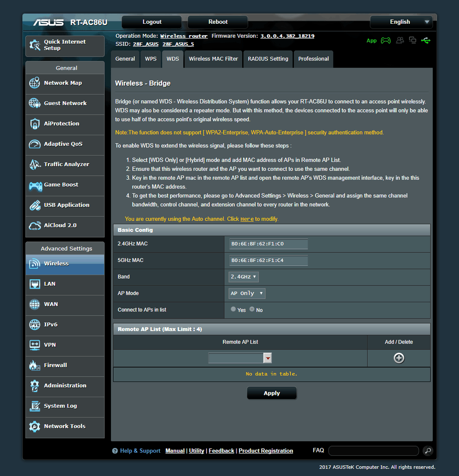
Task: Click the AiCloud 2.0 cloud icon
Action: coord(35,226)
